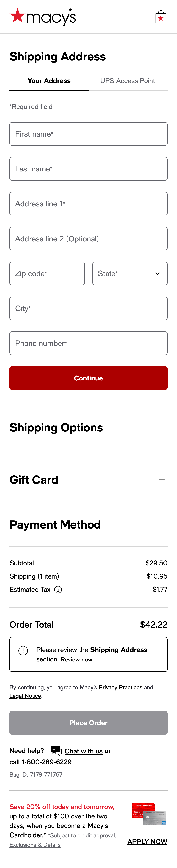Screen dimensions: 177x868
Task: Click the Place Order button
Action: 88,722
